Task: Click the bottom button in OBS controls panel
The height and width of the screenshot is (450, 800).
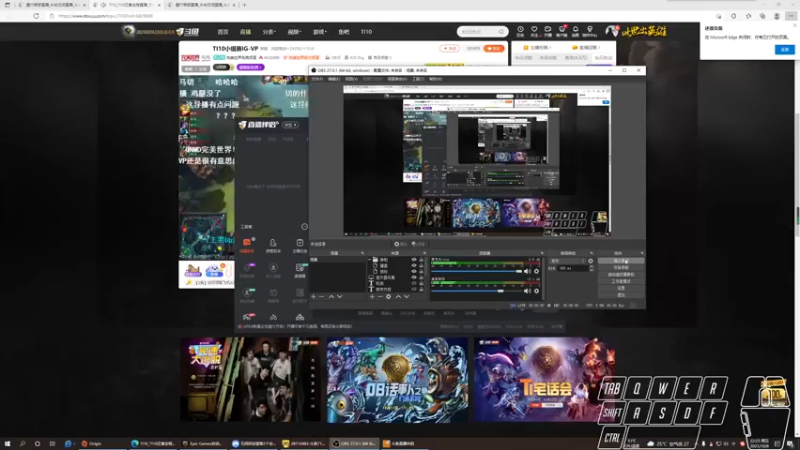Action: click(621, 295)
